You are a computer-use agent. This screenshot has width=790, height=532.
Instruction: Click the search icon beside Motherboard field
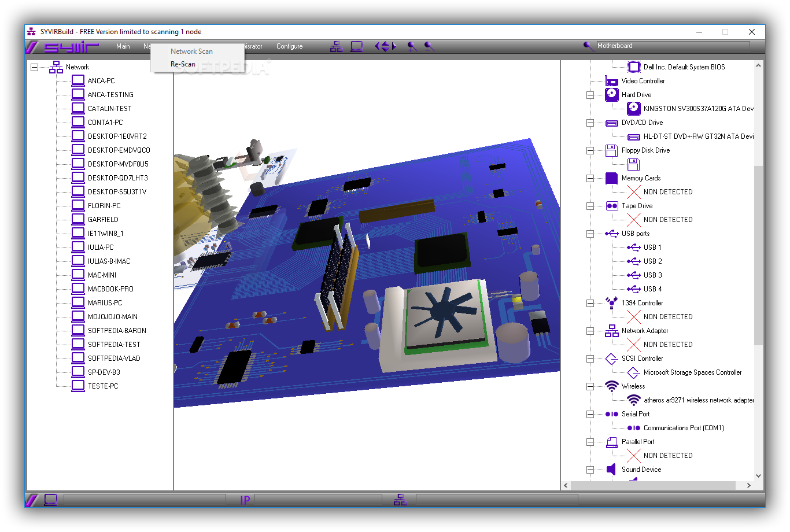coord(588,46)
